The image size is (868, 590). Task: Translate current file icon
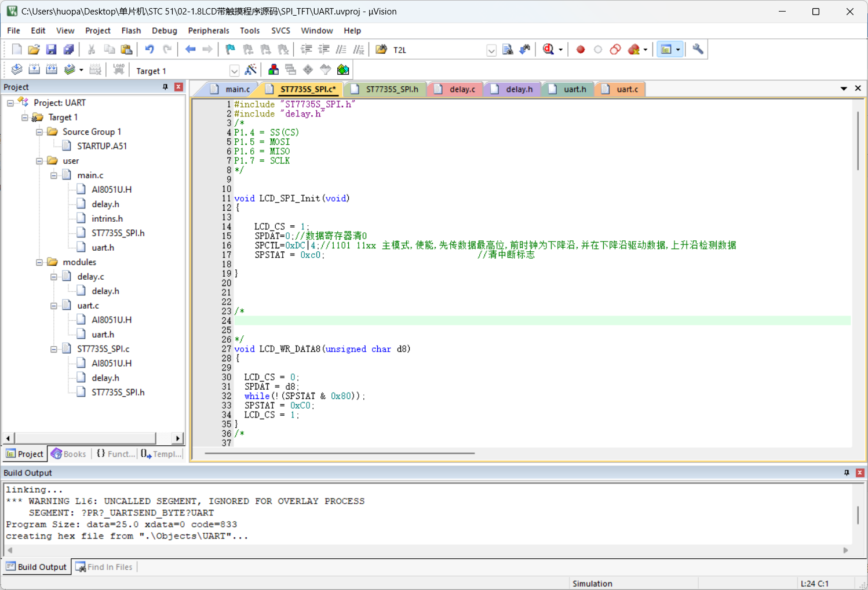point(17,70)
